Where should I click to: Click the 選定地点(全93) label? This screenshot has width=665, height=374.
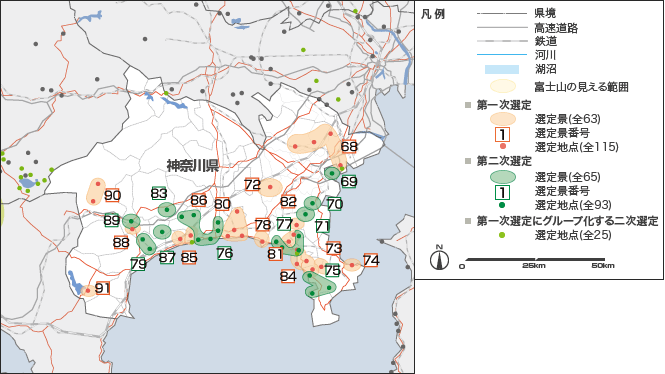[573, 205]
